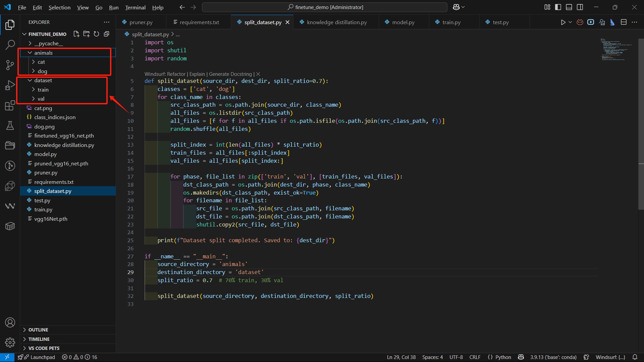Toggle the Primary Side Bar visibility

[558, 7]
